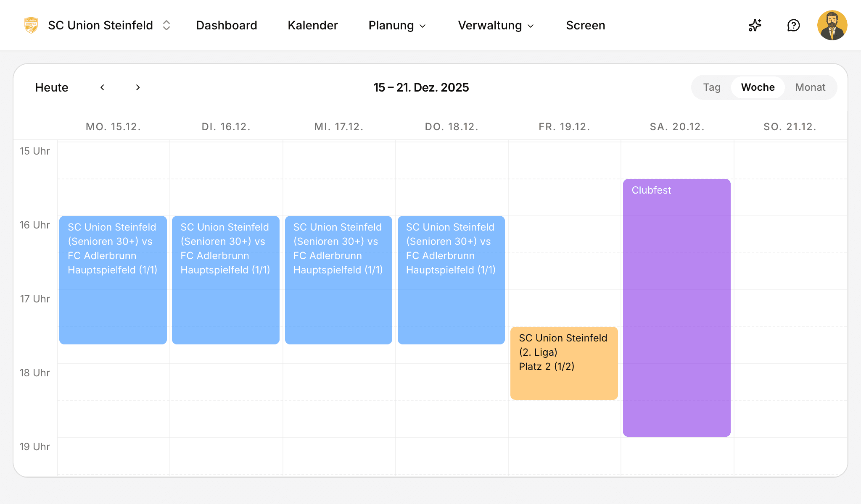Screen dimensions: 861x504
Task: Keep Woche view selected
Action: 758,87
